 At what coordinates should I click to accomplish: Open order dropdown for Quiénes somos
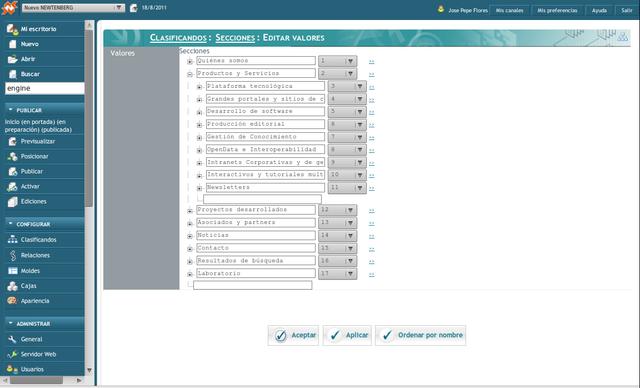(338, 61)
